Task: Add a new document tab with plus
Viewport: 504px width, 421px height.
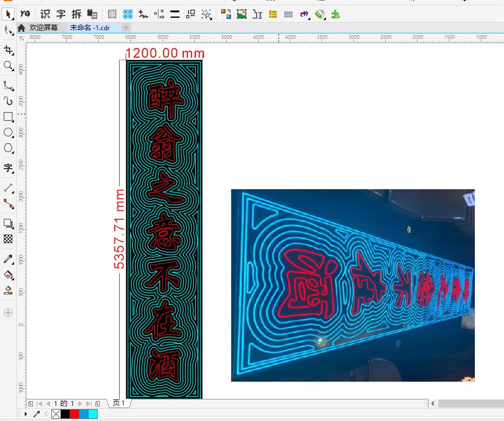Action: tap(126, 27)
